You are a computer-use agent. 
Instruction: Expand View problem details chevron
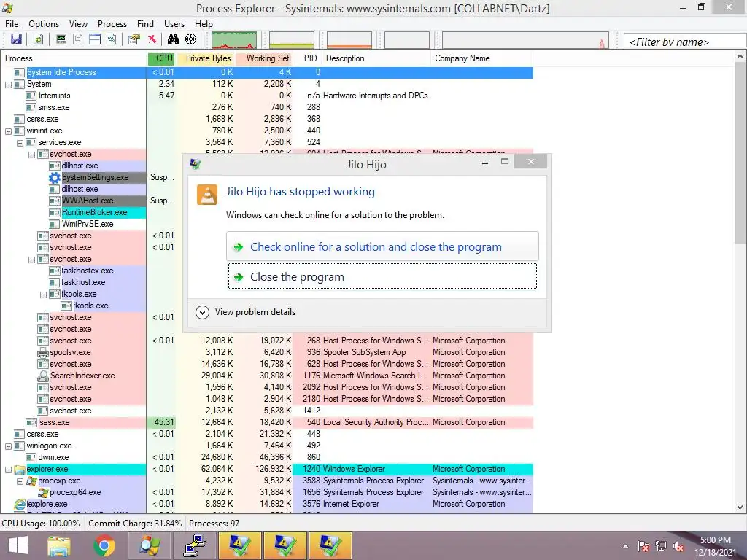point(203,312)
